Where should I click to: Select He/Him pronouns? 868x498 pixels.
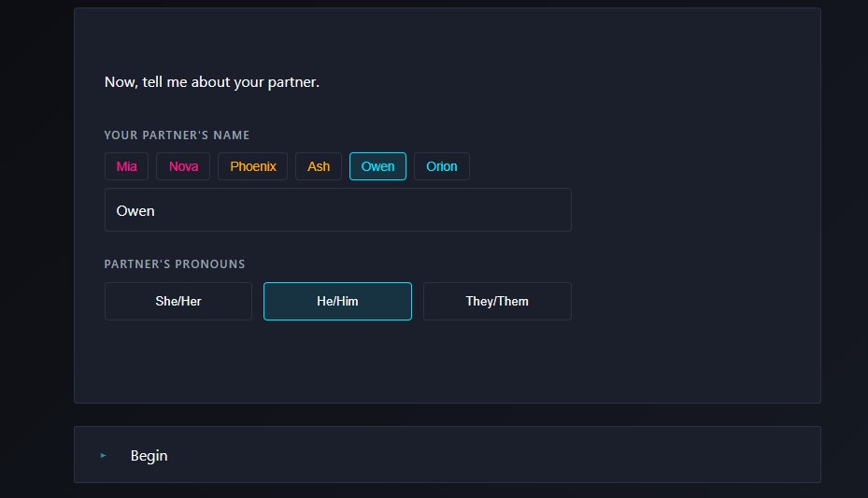click(337, 302)
